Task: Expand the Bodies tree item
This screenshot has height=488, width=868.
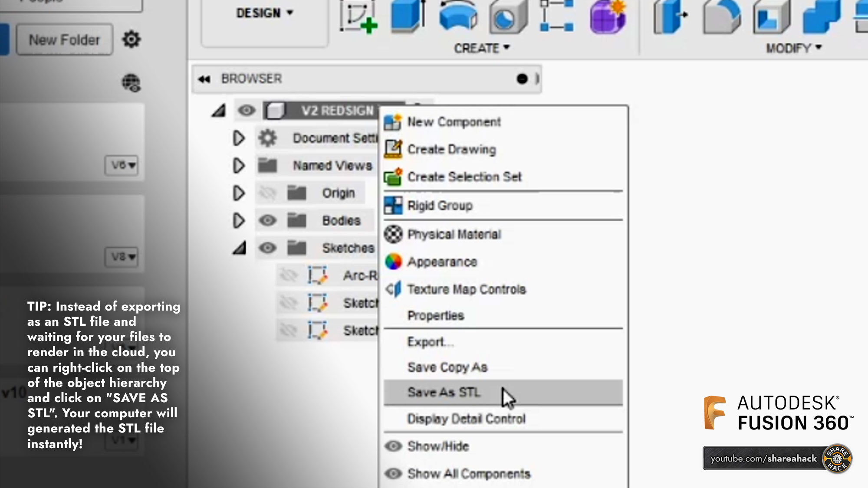Action: [x=238, y=220]
